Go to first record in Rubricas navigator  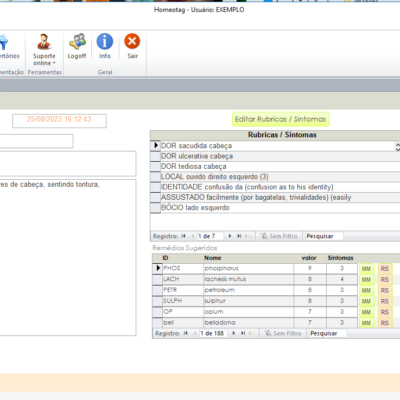[x=183, y=236]
